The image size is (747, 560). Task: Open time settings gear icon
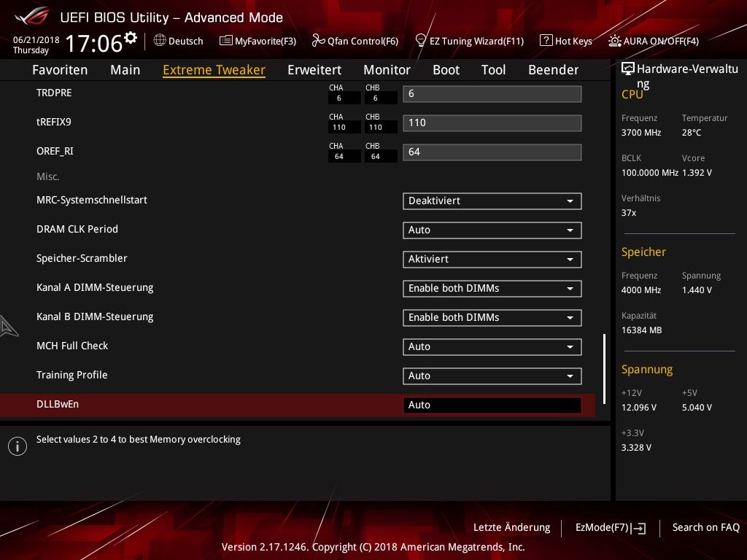(x=131, y=37)
